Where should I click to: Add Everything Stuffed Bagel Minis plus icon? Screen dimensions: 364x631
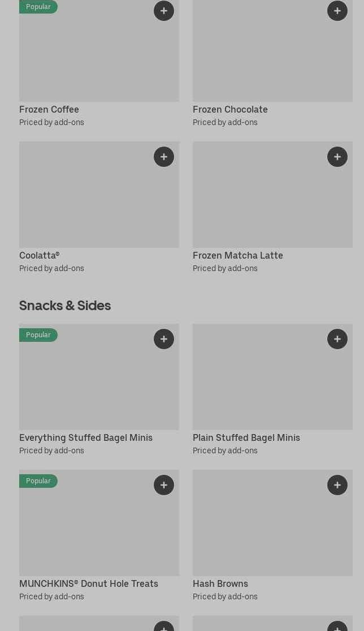164,339
